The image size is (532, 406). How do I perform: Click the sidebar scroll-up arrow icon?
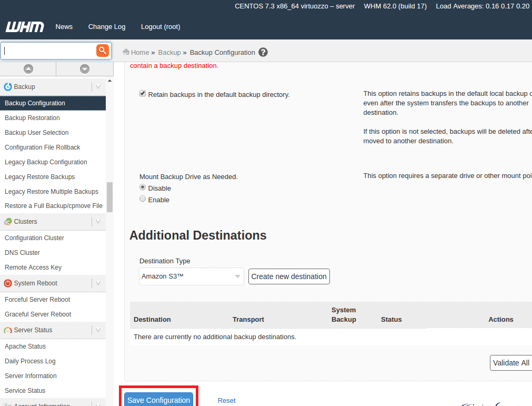pyautogui.click(x=28, y=69)
